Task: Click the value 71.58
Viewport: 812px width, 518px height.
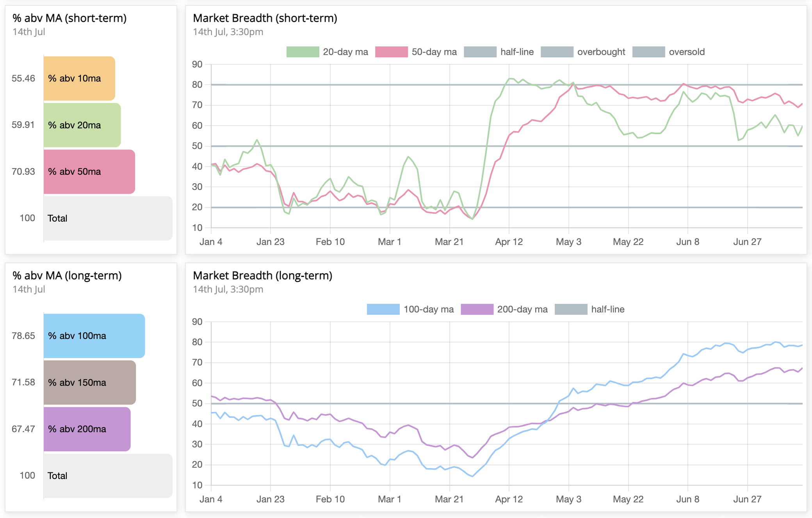Action: [23, 382]
